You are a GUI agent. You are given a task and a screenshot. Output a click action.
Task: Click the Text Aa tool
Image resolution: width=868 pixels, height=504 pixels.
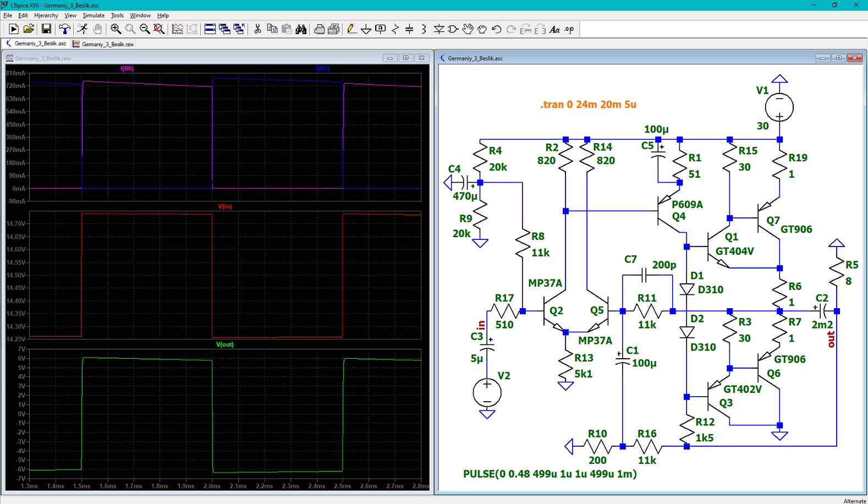click(x=554, y=29)
